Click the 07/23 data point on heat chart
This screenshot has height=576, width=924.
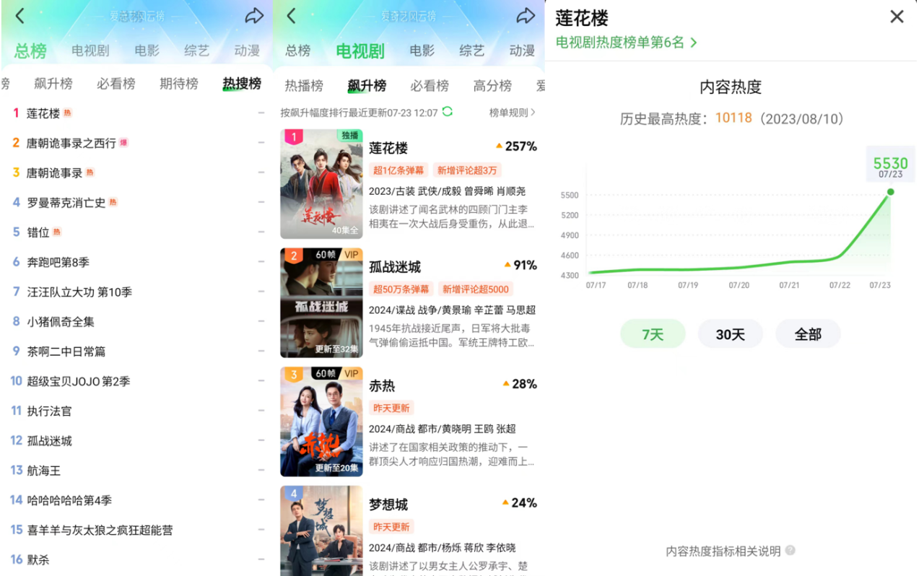click(x=890, y=191)
